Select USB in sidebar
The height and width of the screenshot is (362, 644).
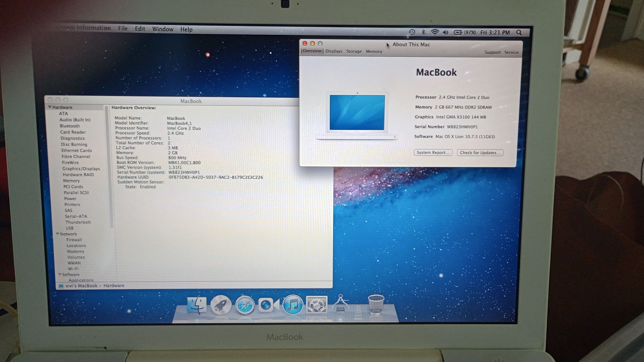click(x=69, y=228)
